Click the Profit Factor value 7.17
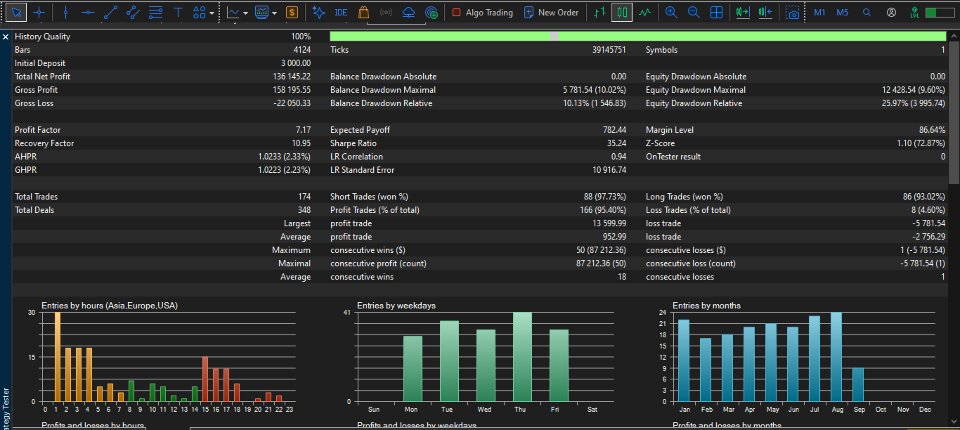 click(303, 130)
